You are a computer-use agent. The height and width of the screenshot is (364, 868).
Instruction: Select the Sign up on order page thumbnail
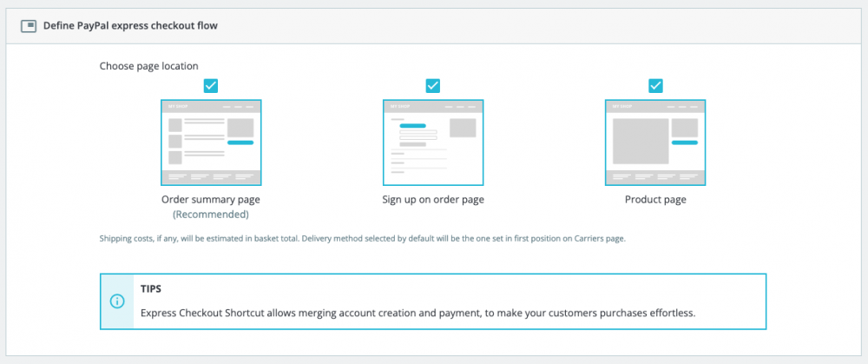tap(433, 142)
